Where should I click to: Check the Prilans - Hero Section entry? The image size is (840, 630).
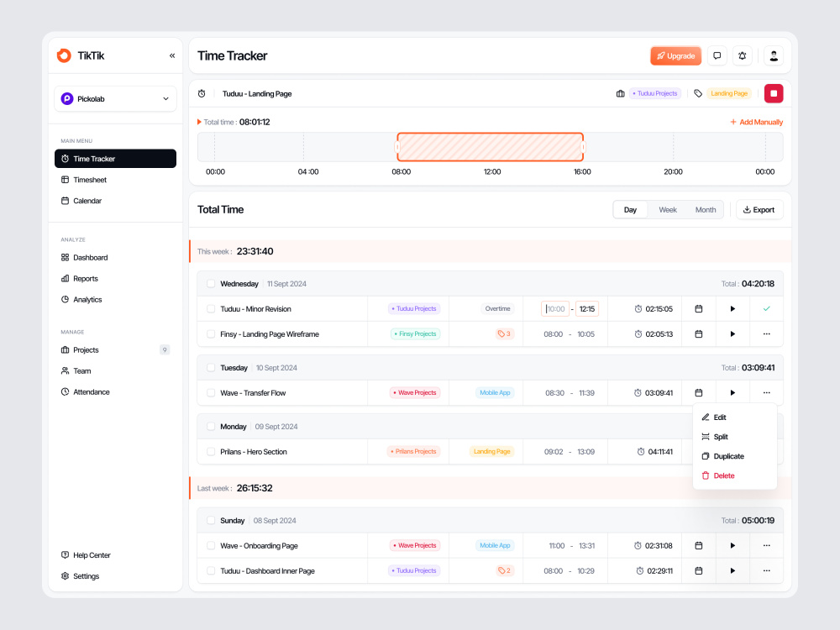point(211,452)
